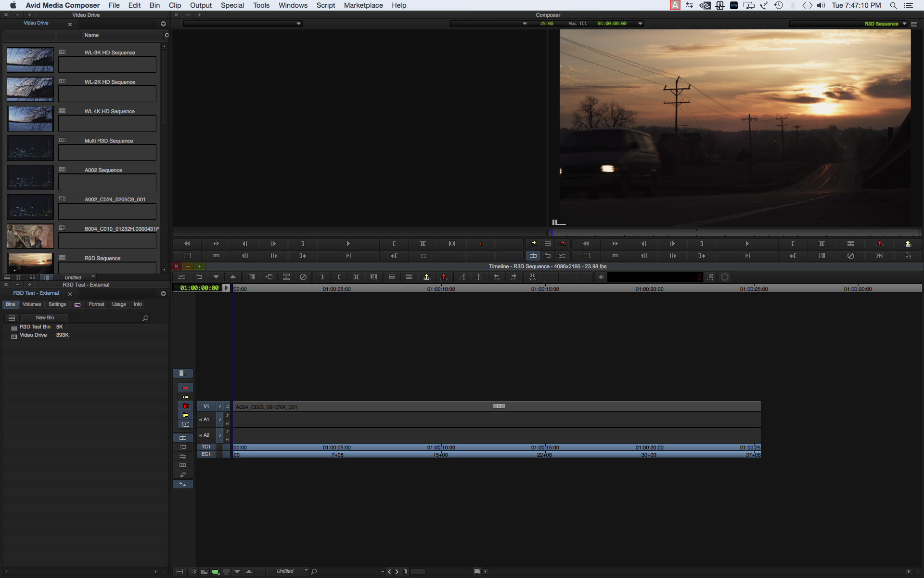This screenshot has height=578, width=924.
Task: Mute the A2 audio track
Action: (227, 439)
